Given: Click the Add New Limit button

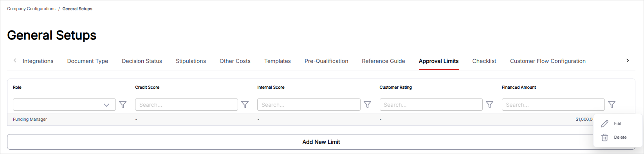Looking at the screenshot, I should tap(321, 142).
